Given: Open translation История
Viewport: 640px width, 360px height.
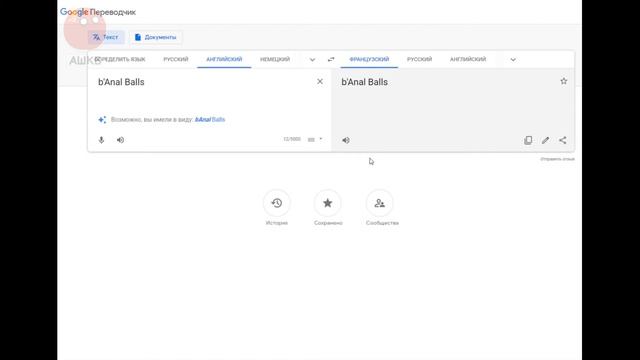Looking at the screenshot, I should click(277, 208).
